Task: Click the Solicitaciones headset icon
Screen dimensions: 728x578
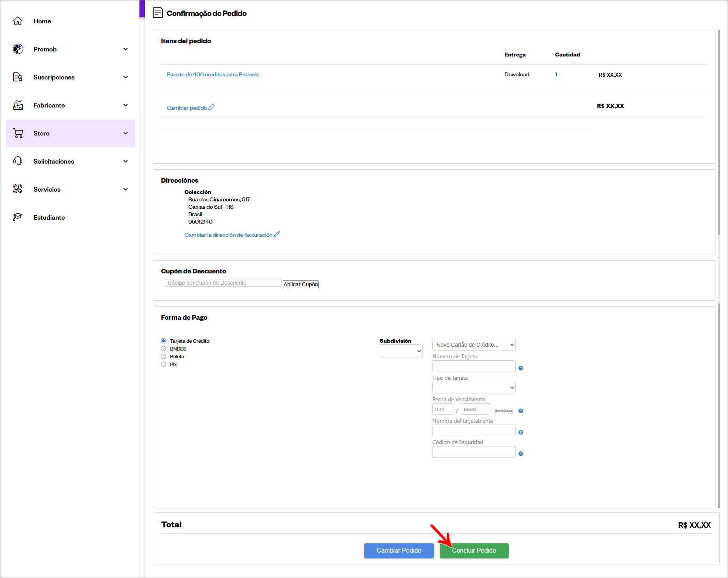Action: (18, 161)
